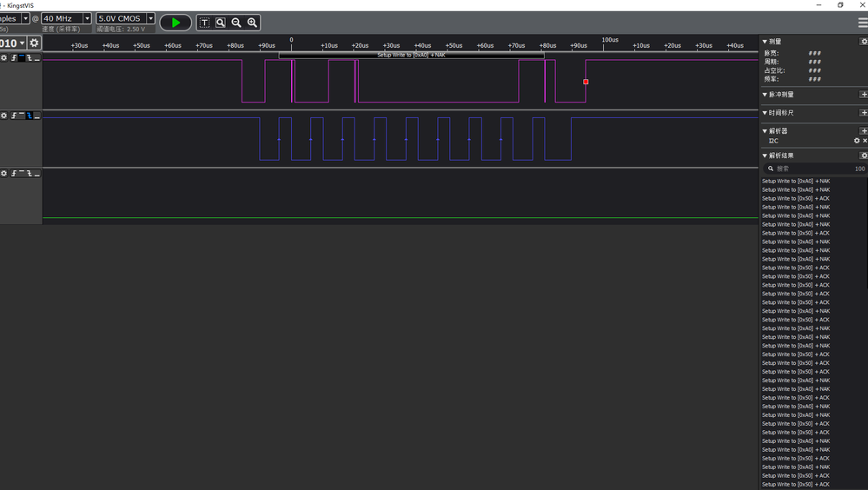The width and height of the screenshot is (868, 490).
Task: Open the hamburger main menu
Action: click(863, 23)
